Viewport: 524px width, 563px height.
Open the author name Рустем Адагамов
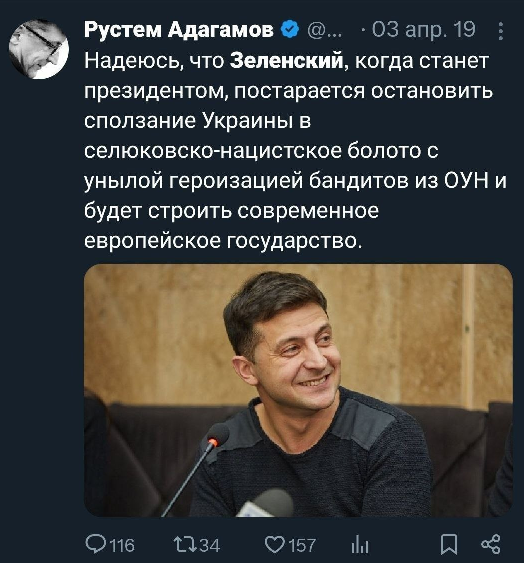179,29
